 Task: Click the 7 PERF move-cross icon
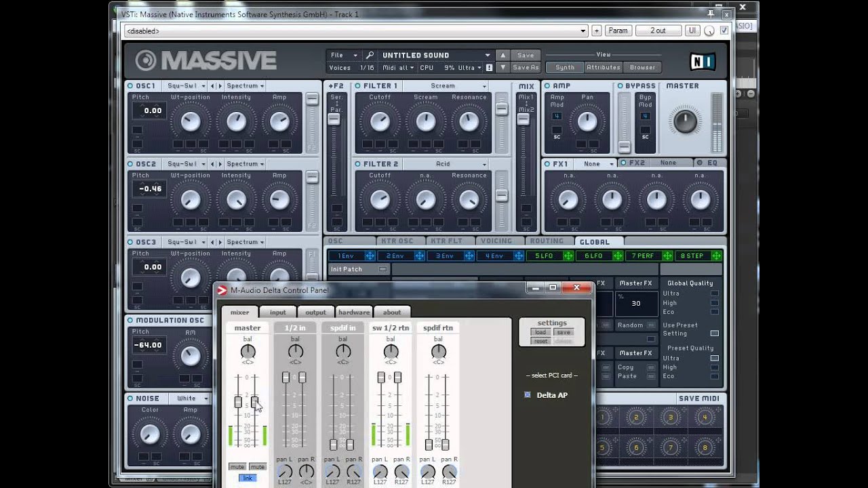667,256
